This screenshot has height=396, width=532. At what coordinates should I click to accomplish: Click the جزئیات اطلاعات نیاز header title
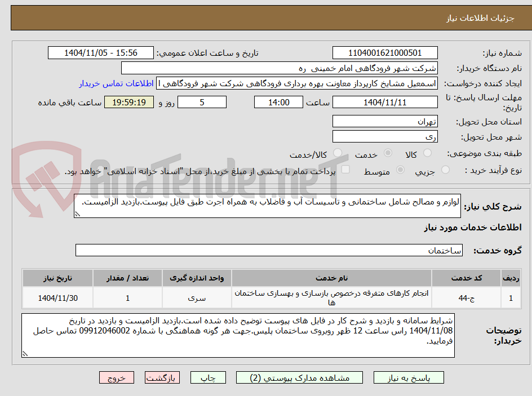480,18
